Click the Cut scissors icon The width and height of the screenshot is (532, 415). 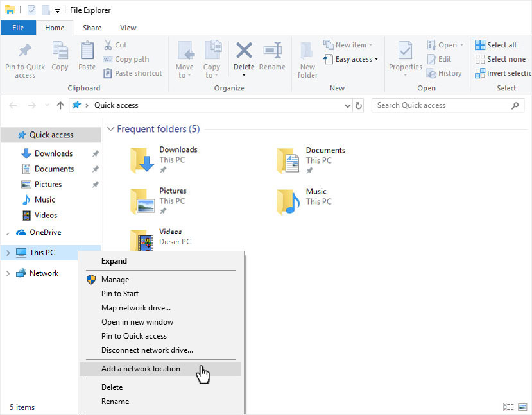(108, 45)
